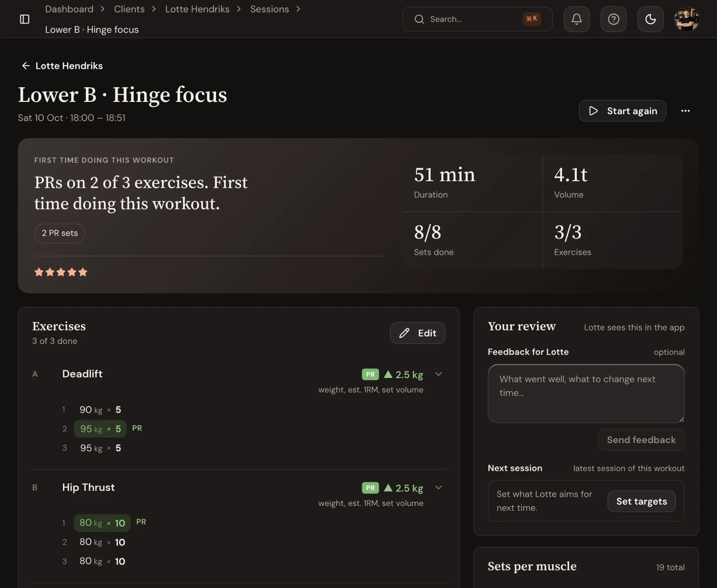Click the Feedback for Lotte text area
717x588 pixels.
tap(586, 394)
